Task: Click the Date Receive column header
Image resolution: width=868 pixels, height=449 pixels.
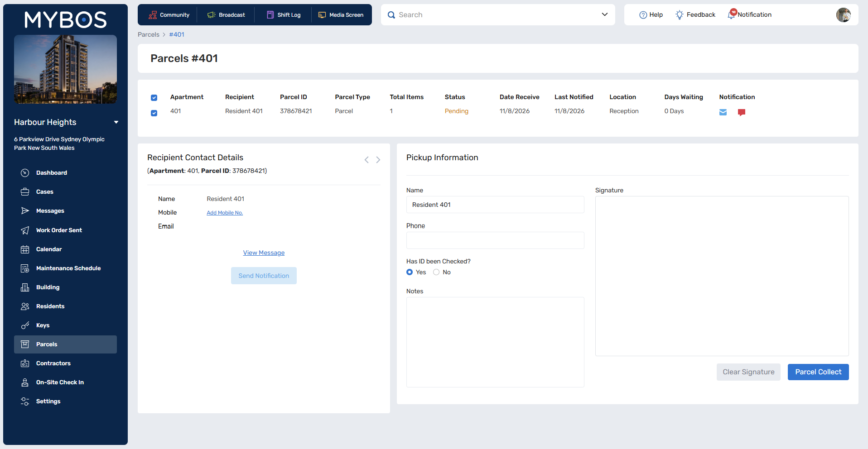Action: [x=519, y=97]
